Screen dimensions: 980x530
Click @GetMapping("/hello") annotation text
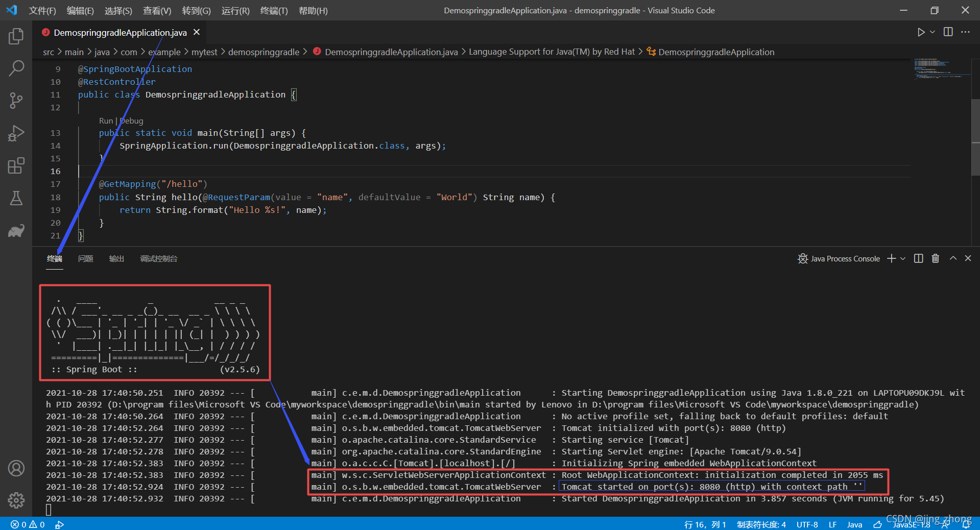pyautogui.click(x=153, y=184)
